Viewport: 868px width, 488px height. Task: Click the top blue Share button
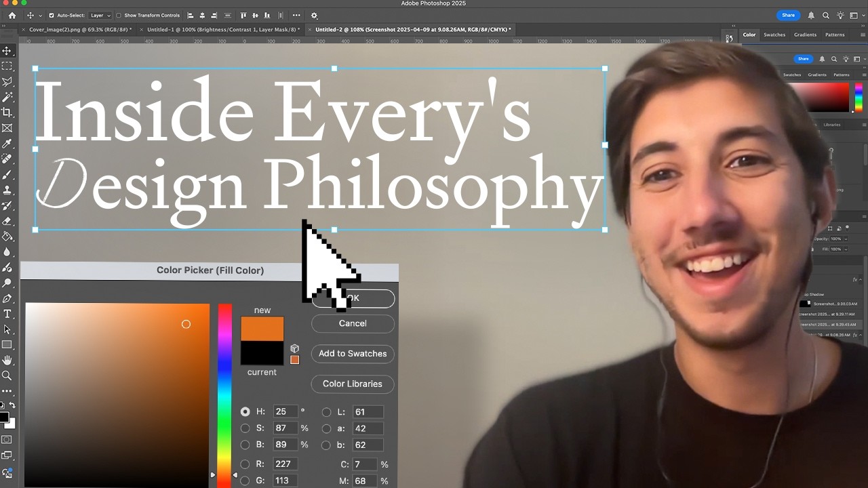788,15
